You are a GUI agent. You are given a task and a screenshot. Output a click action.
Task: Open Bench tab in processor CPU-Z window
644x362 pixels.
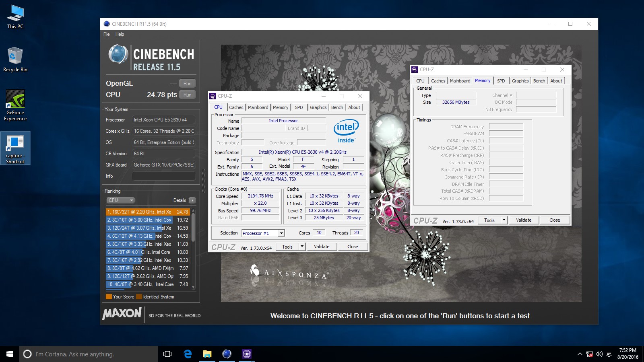pyautogui.click(x=337, y=107)
